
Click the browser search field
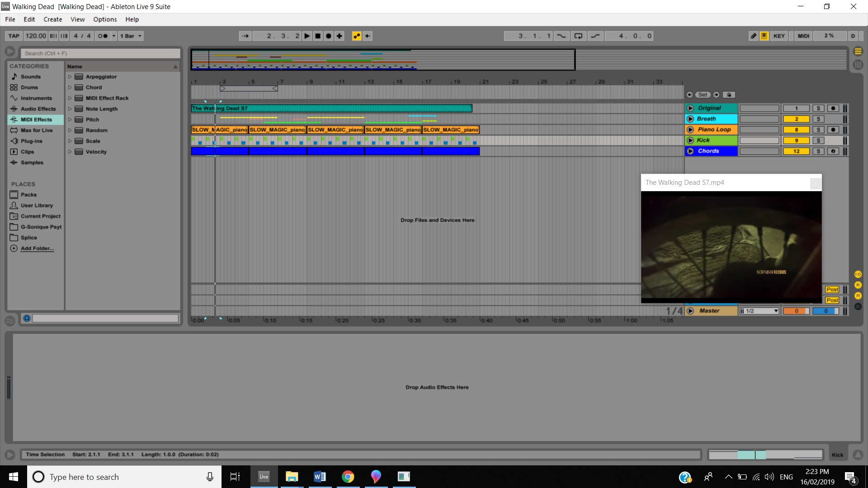click(100, 53)
